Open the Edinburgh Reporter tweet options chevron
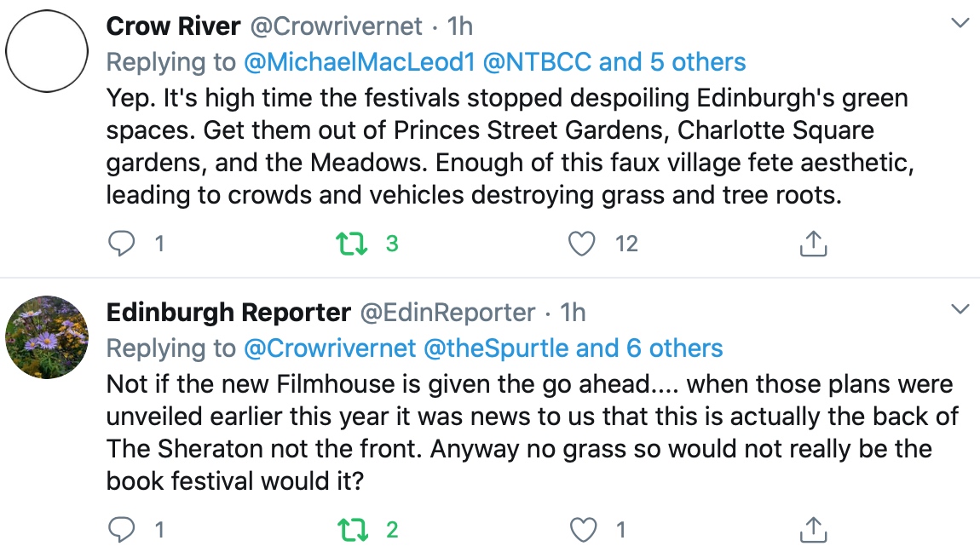Screen dimensions: 980x552 pos(960,309)
